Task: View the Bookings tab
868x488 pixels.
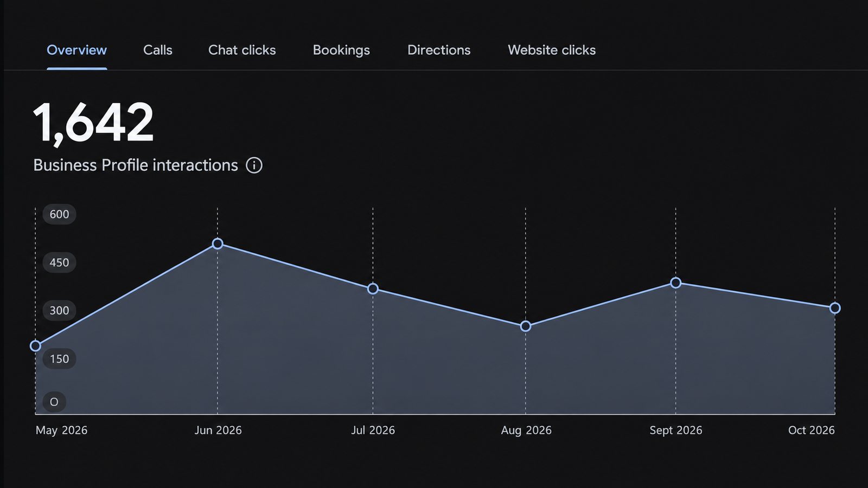Action: tap(341, 50)
